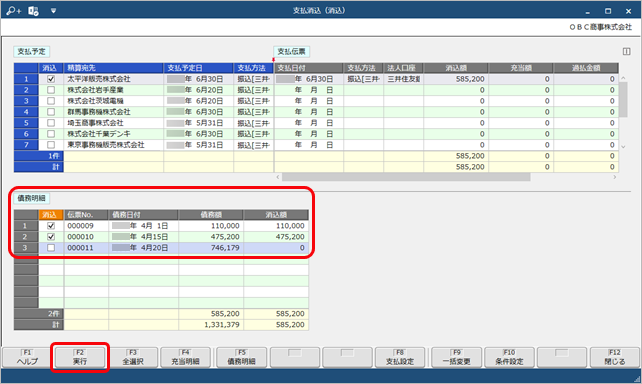Click the 東京事務機販売株式会社 cell
This screenshot has height=384, width=642.
click(113, 145)
